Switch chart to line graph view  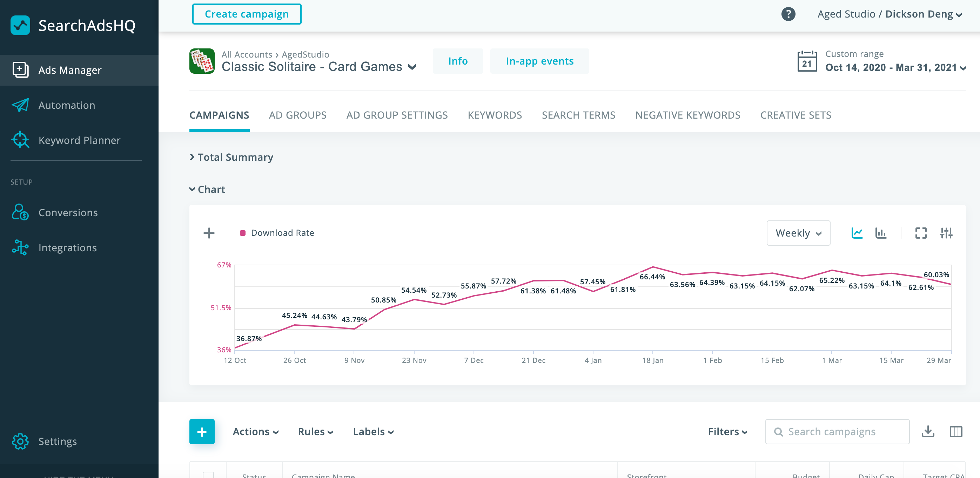[x=857, y=233]
